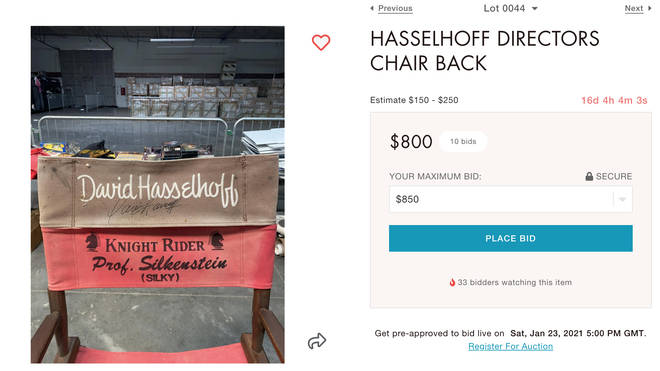Click the PLACE BID button
Screen dimensions: 660x371
click(x=511, y=238)
